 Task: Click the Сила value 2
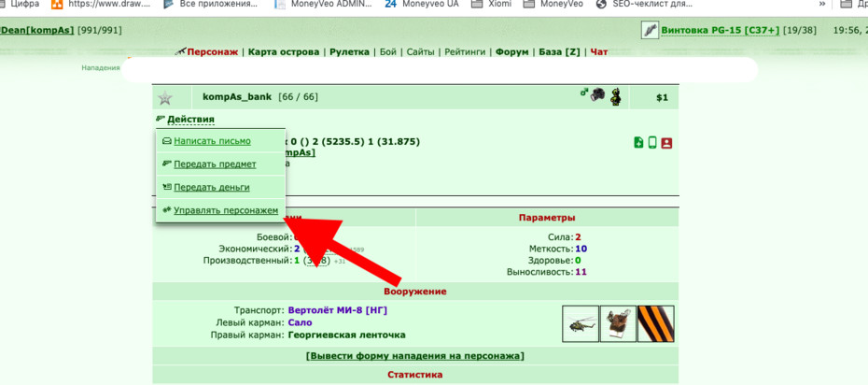(x=578, y=237)
